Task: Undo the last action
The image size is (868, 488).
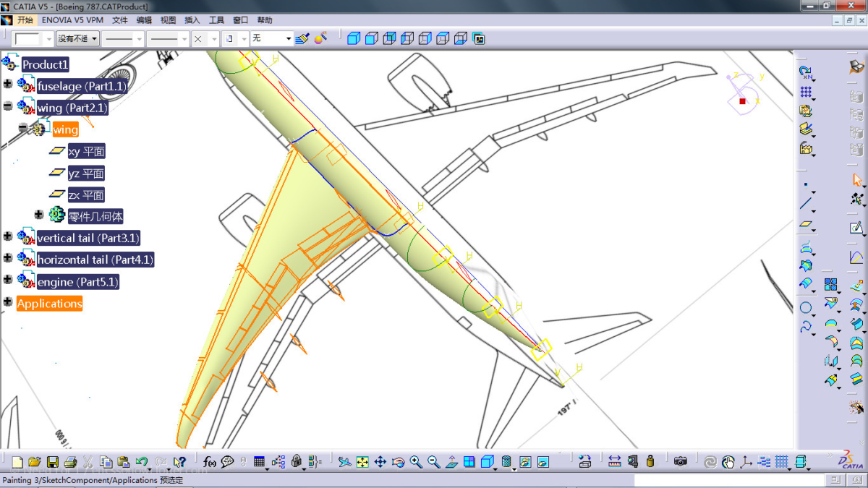Action: tap(142, 461)
